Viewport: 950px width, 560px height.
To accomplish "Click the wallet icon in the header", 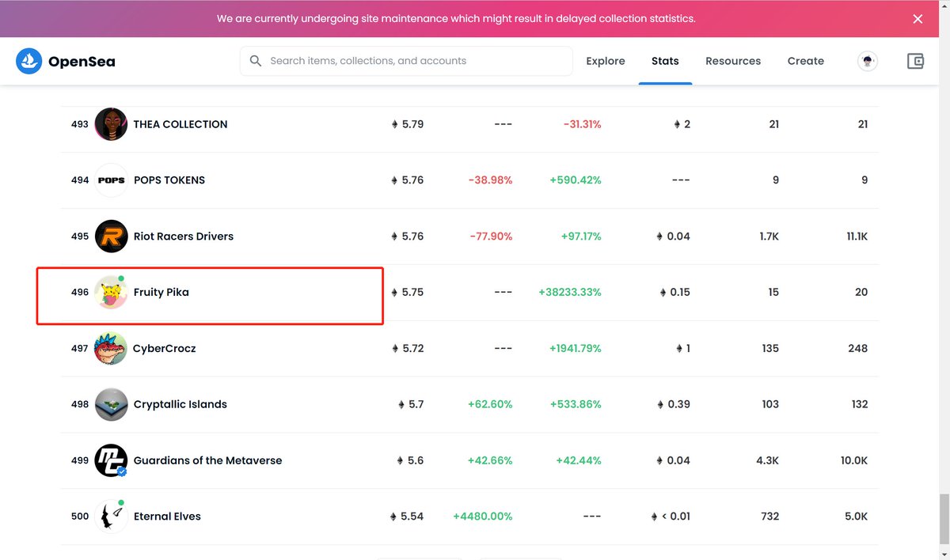I will [915, 61].
